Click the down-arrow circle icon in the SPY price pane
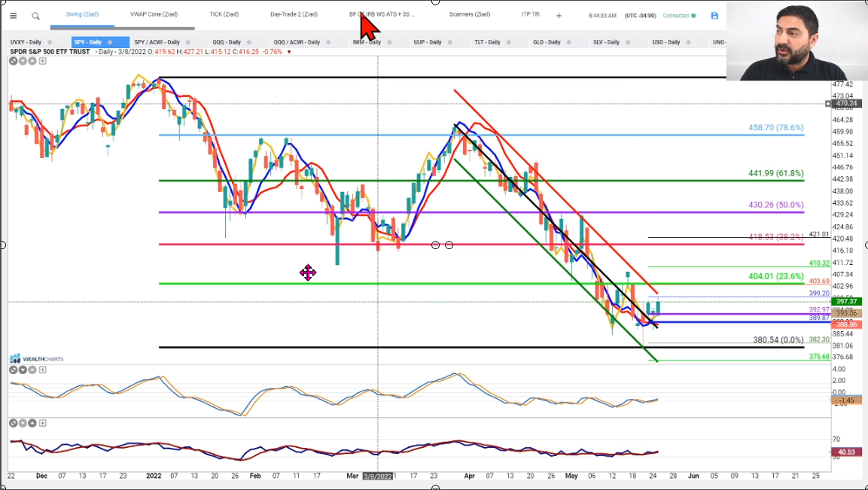The image size is (868, 490). tap(23, 61)
